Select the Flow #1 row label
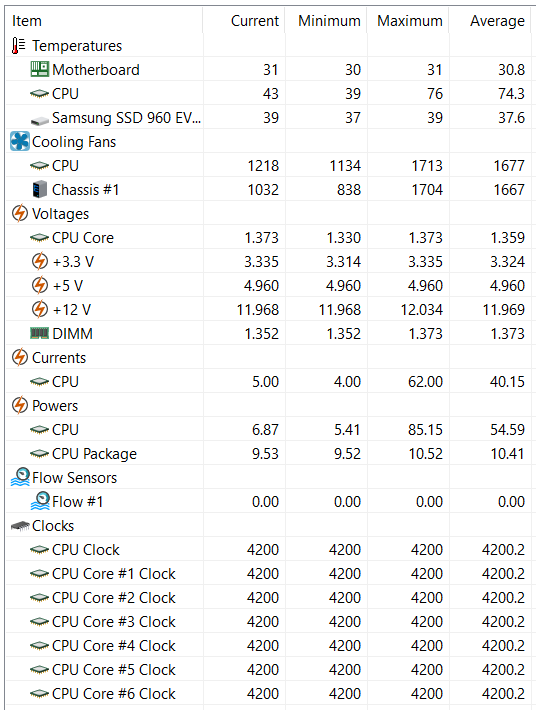This screenshot has width=536, height=710. pos(78,502)
